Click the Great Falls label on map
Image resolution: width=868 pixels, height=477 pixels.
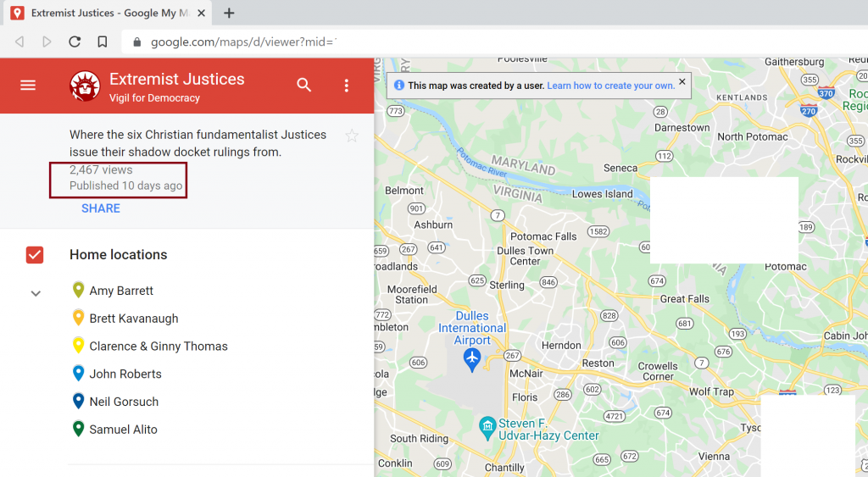coord(684,299)
